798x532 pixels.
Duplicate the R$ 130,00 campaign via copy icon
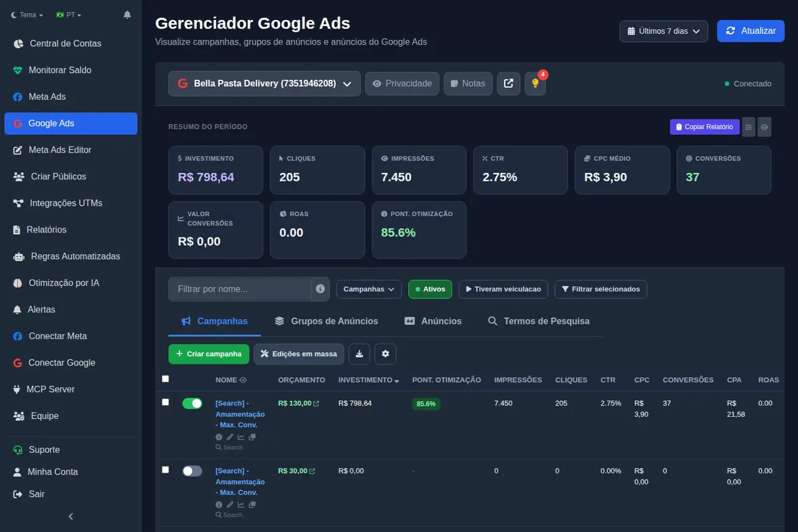[252, 437]
